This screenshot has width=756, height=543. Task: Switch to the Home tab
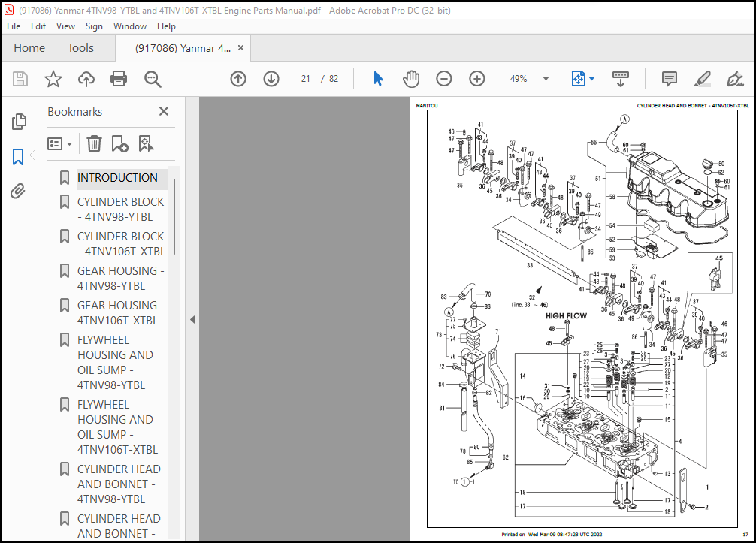click(x=29, y=48)
